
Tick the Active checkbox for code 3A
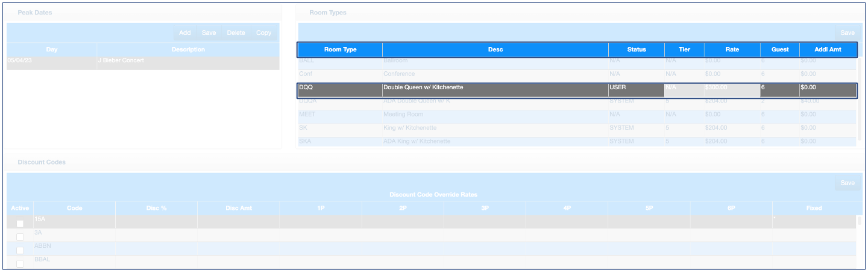(x=20, y=237)
